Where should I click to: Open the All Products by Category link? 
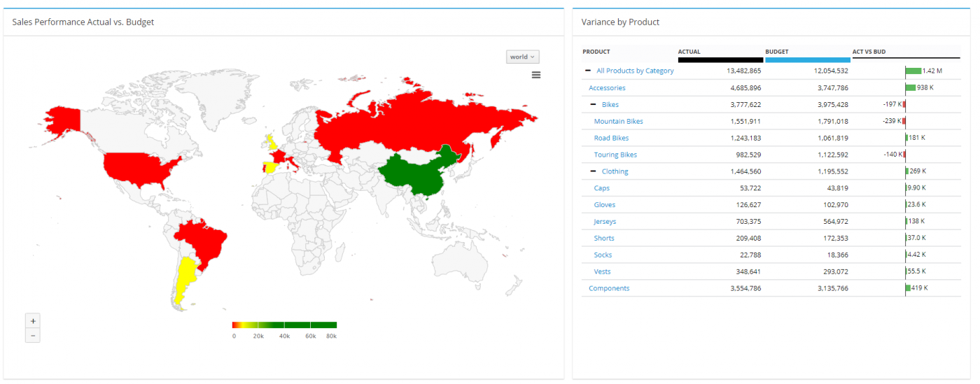click(635, 71)
